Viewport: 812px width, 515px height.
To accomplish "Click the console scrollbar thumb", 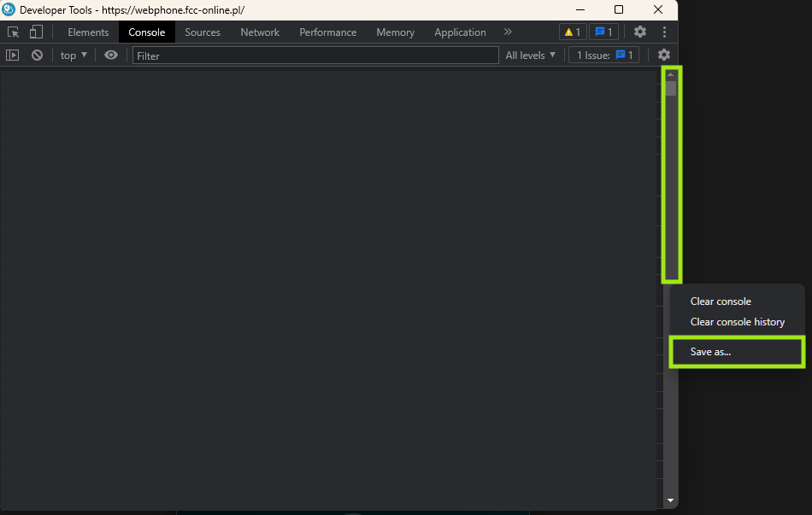I will [671, 88].
